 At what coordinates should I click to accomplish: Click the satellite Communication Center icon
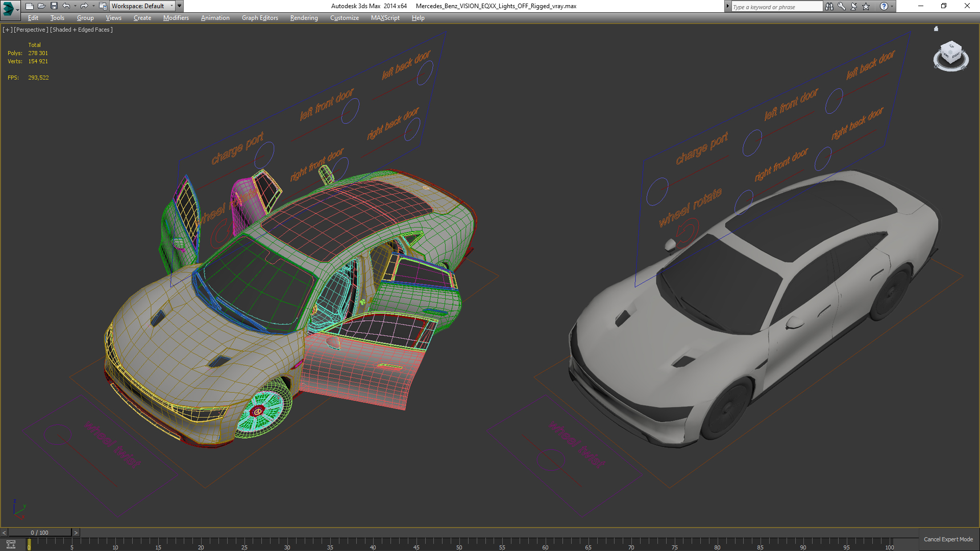pyautogui.click(x=853, y=6)
